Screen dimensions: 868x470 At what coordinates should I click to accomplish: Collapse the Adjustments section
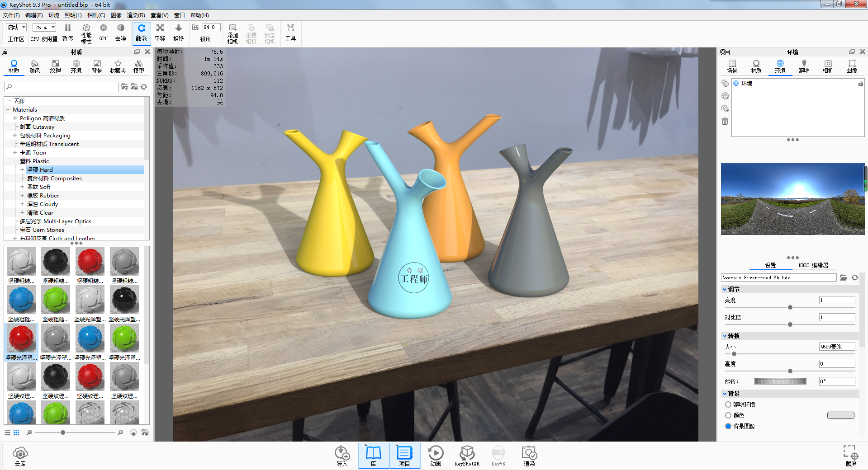coord(725,289)
